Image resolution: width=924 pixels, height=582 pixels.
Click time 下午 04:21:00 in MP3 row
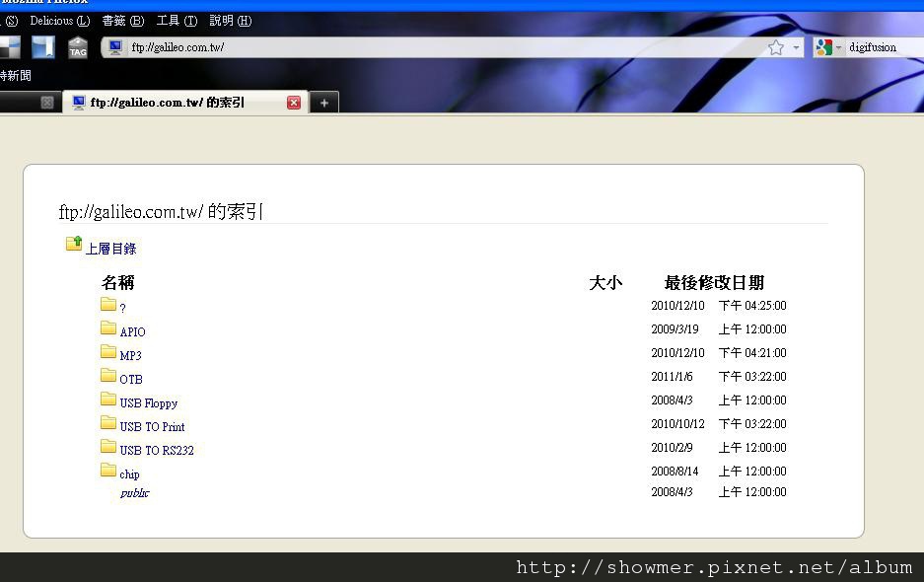(752, 352)
